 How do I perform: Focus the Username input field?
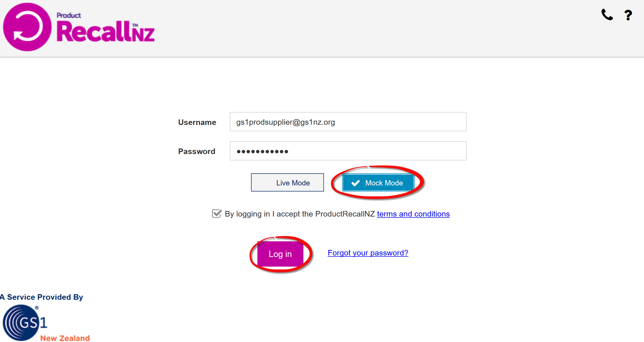pyautogui.click(x=348, y=122)
